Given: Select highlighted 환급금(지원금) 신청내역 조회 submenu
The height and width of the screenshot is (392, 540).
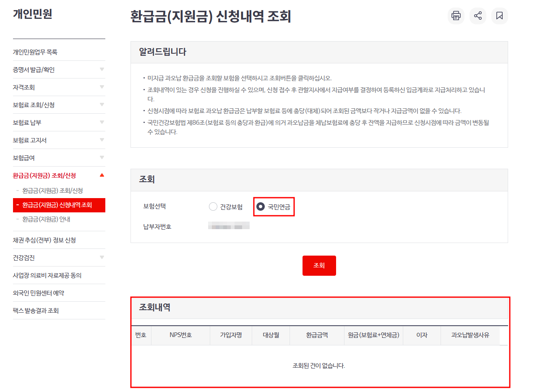Looking at the screenshot, I should point(59,205).
